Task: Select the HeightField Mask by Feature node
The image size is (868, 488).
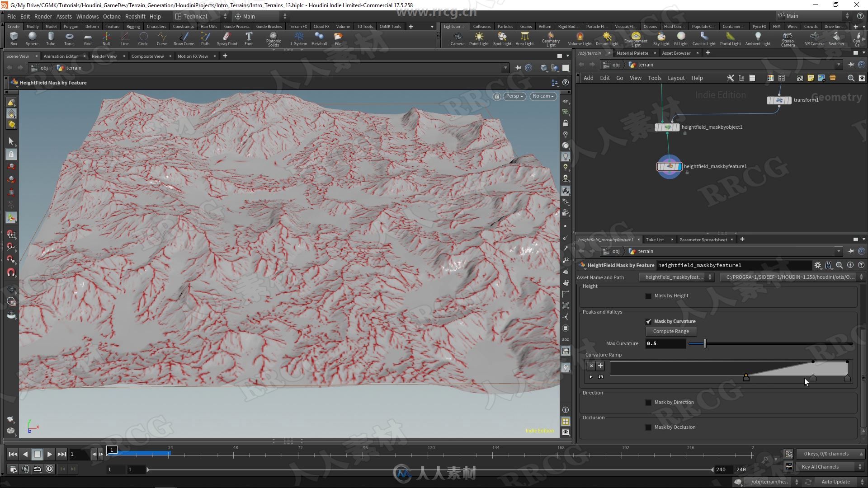Action: [668, 166]
